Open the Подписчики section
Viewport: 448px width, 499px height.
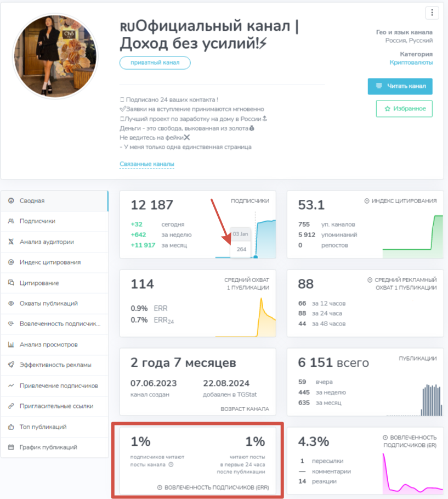coord(54,221)
